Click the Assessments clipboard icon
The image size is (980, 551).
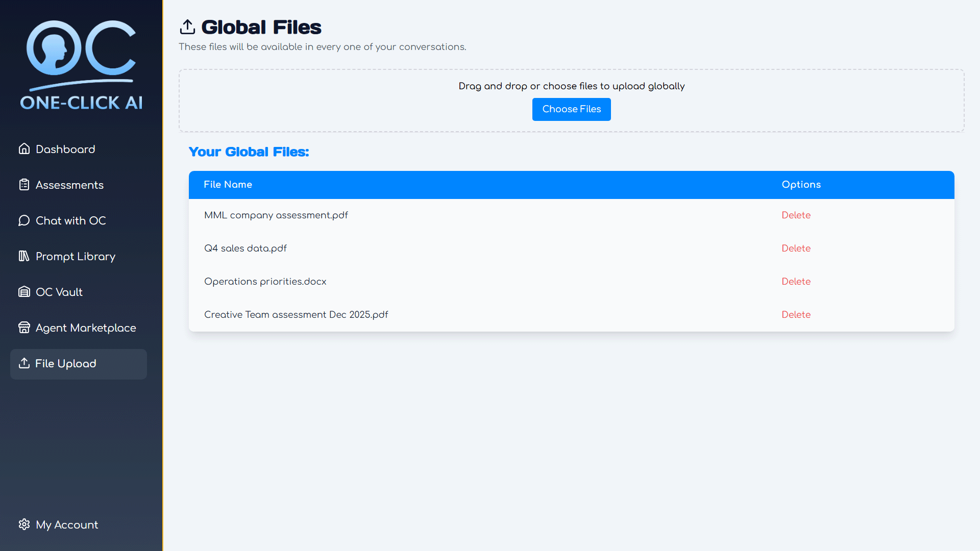pos(24,185)
